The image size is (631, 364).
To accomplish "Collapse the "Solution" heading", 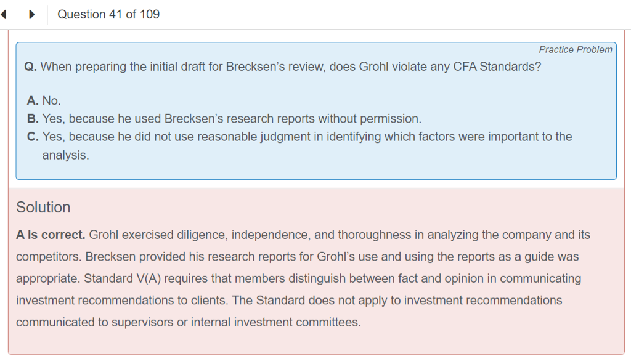I will 43,208.
